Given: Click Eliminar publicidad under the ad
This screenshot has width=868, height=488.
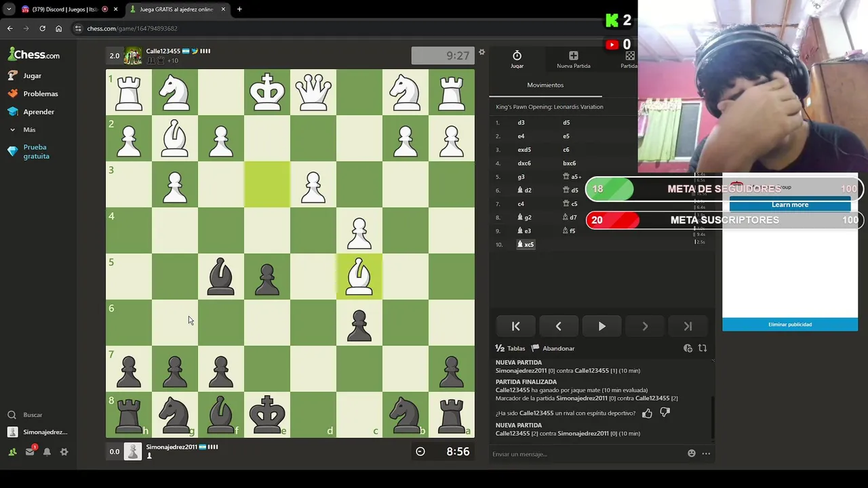Looking at the screenshot, I should 790,325.
